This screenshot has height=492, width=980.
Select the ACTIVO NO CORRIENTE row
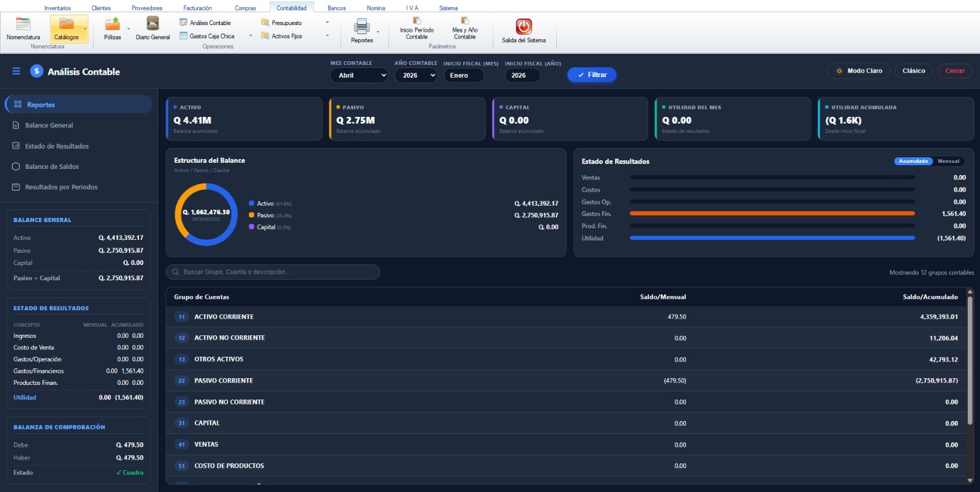[x=566, y=338]
